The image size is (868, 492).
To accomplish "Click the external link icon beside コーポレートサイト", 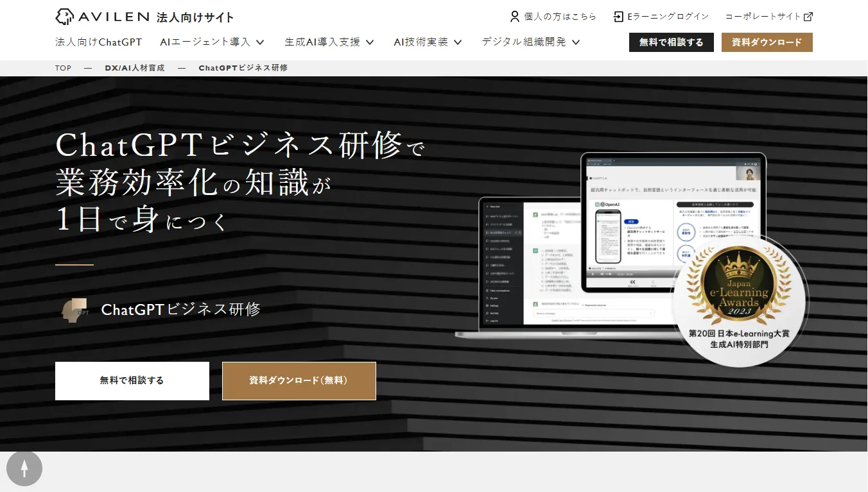I will pos(808,17).
